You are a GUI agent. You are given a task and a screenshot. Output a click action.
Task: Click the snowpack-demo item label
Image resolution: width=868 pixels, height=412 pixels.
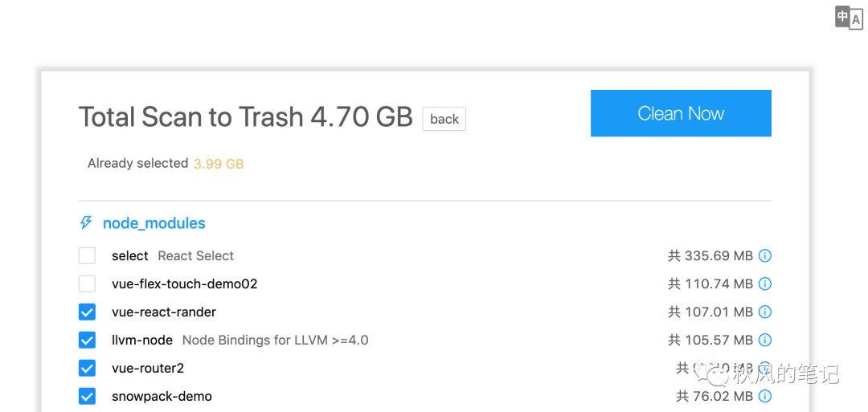(x=162, y=397)
